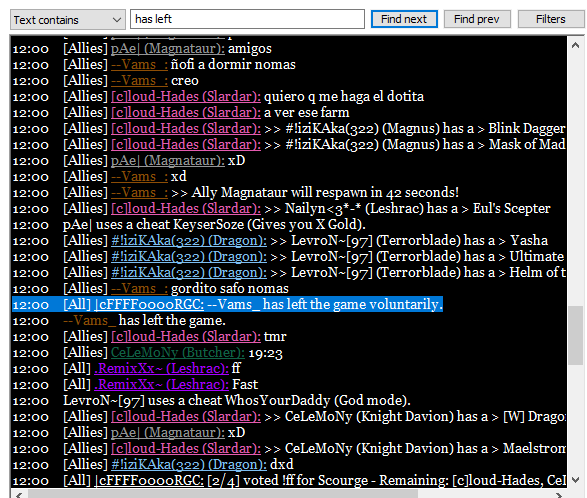Open the 'Text contains' search mode dropdown
The height and width of the screenshot is (498, 587).
tap(68, 20)
